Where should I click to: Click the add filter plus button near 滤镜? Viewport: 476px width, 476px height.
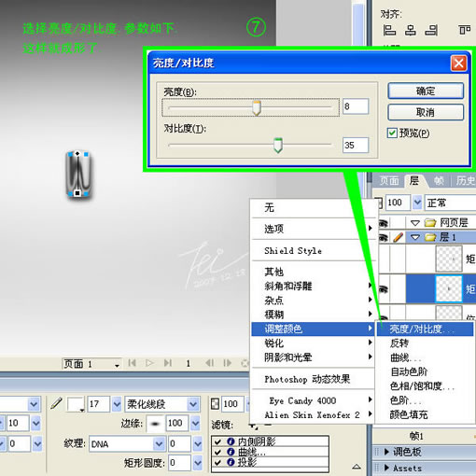254,426
